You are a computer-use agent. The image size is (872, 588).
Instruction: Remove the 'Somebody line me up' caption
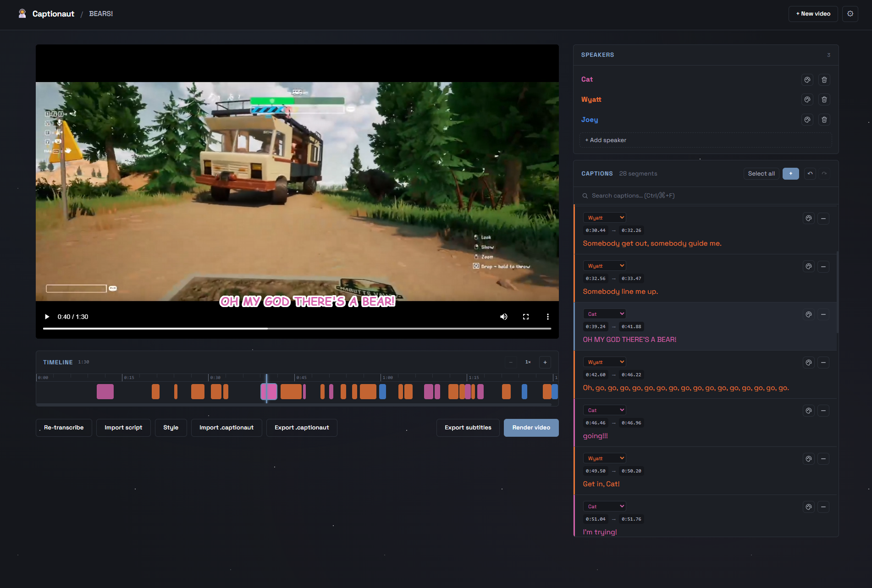(x=823, y=267)
